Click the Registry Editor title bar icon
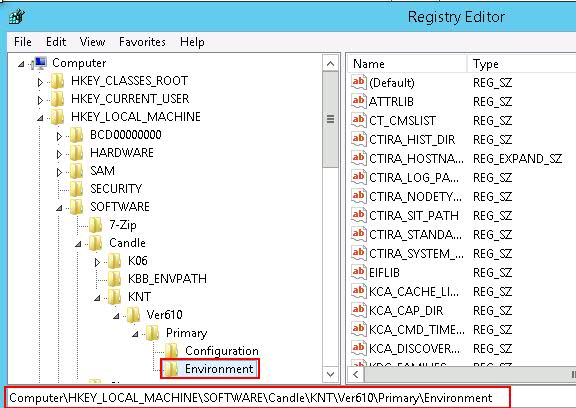 click(17, 17)
